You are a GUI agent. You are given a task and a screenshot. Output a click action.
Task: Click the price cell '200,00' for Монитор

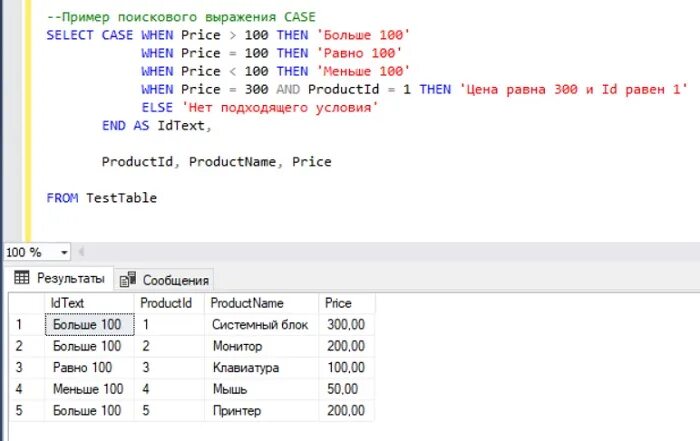pyautogui.click(x=347, y=346)
